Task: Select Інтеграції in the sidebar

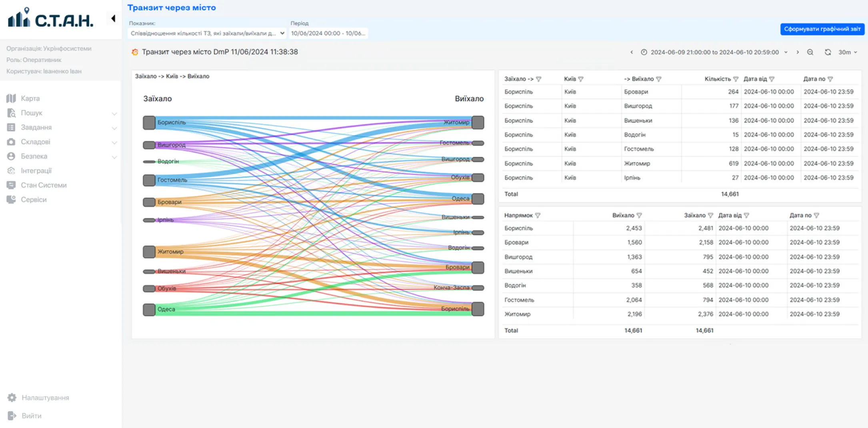Action: (x=36, y=171)
